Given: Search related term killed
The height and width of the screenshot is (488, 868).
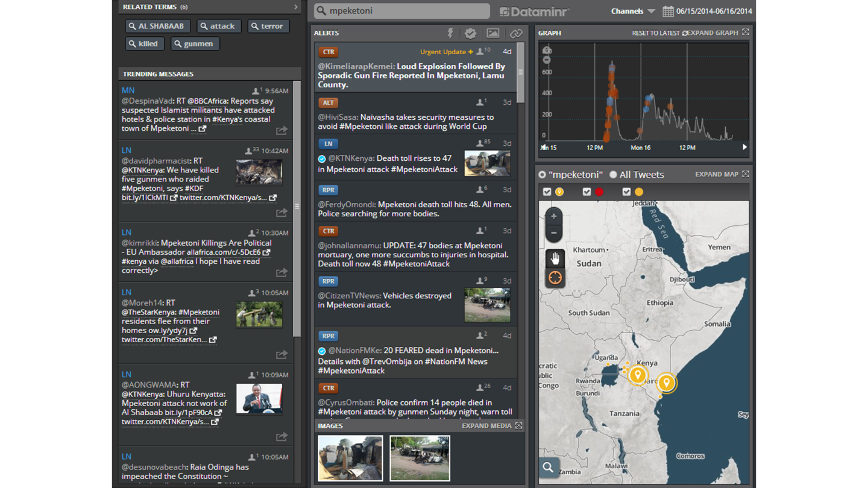Looking at the screenshot, I should tap(145, 43).
